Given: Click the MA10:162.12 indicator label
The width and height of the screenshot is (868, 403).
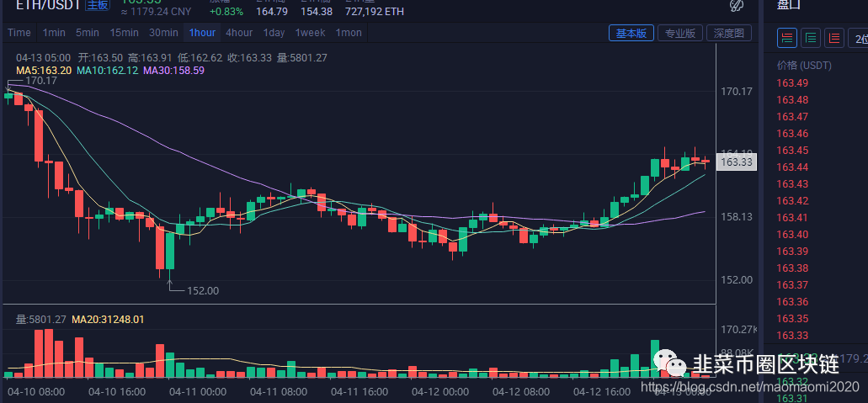Looking at the screenshot, I should pyautogui.click(x=107, y=71).
